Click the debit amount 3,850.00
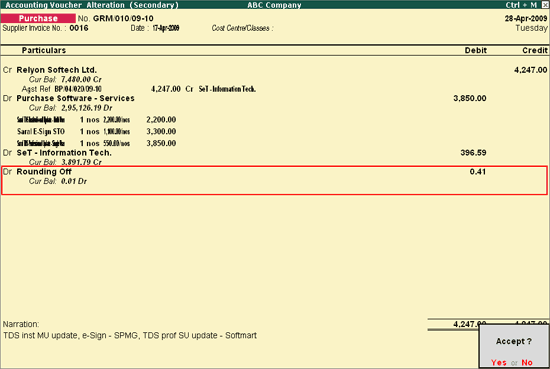The height and width of the screenshot is (369, 550). tap(470, 98)
